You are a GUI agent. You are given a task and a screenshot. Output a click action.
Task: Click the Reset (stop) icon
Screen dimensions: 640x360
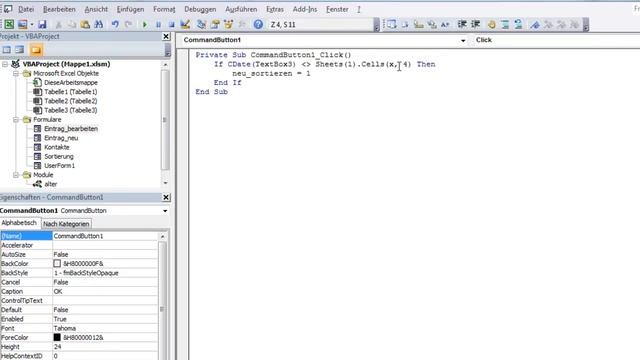point(171,24)
